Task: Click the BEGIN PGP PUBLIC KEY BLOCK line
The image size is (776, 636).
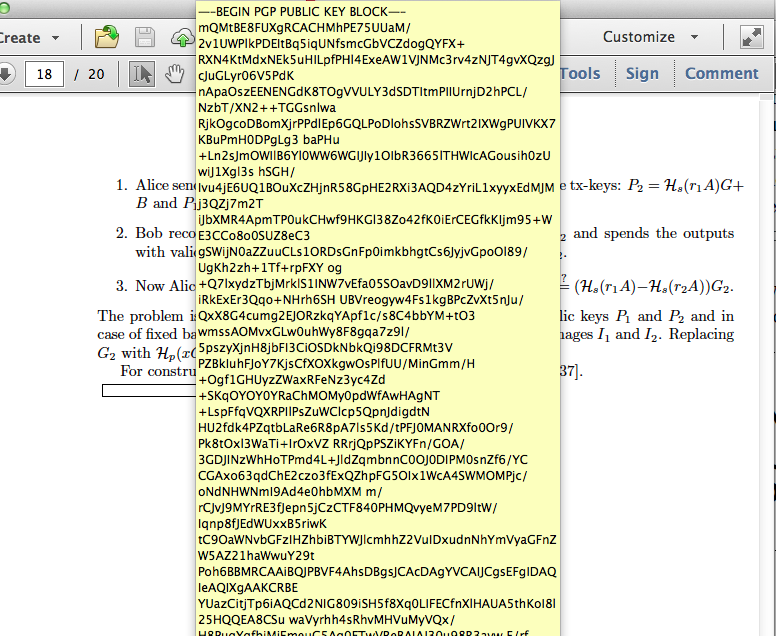Action: [303, 12]
